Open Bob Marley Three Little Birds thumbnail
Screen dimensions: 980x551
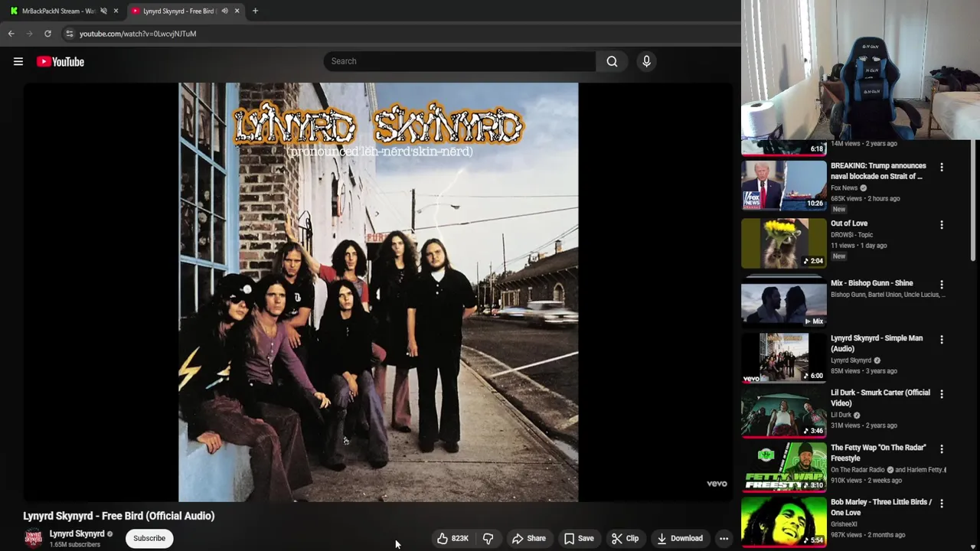click(x=784, y=522)
